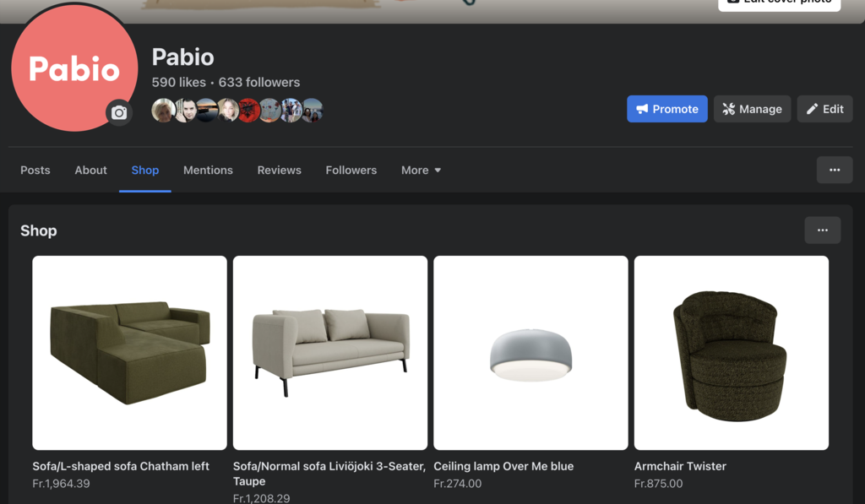Image resolution: width=865 pixels, height=504 pixels.
Task: Click the price Fr.875.00
Action: click(658, 484)
